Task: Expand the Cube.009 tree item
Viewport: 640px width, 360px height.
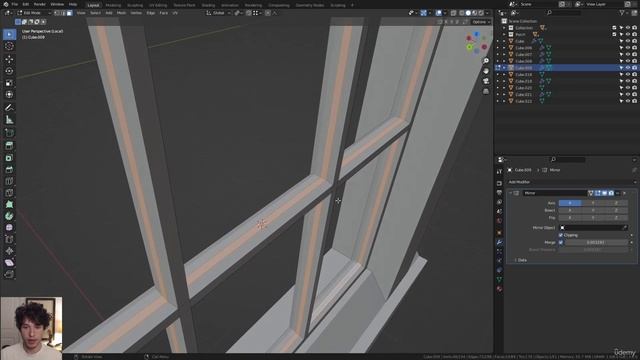Action: pos(504,68)
